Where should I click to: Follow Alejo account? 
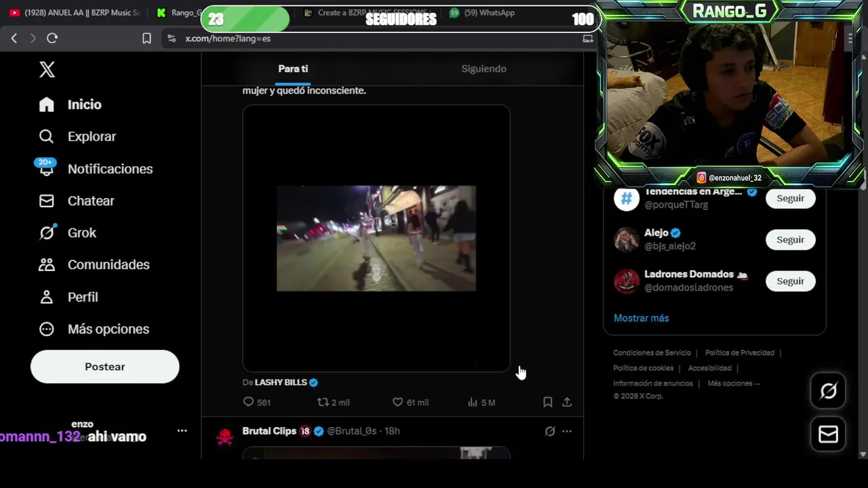[790, 239]
